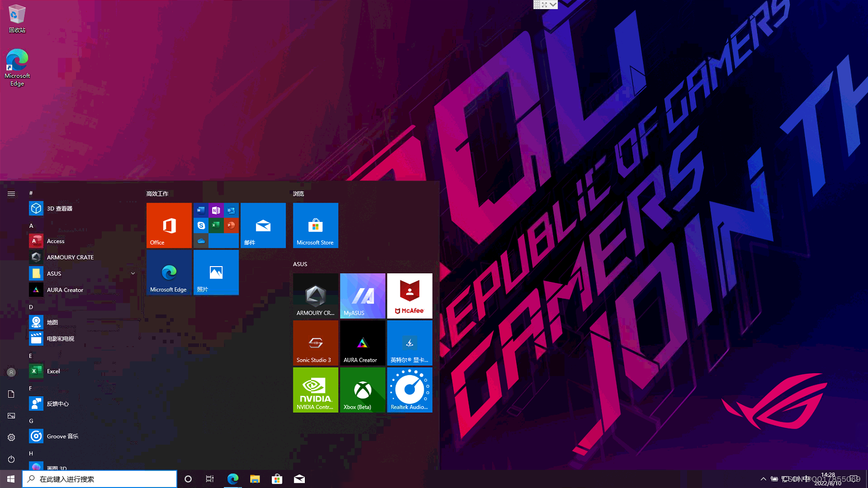The width and height of the screenshot is (868, 488).
Task: Open Groove 音乐 from the app list
Action: point(83,436)
